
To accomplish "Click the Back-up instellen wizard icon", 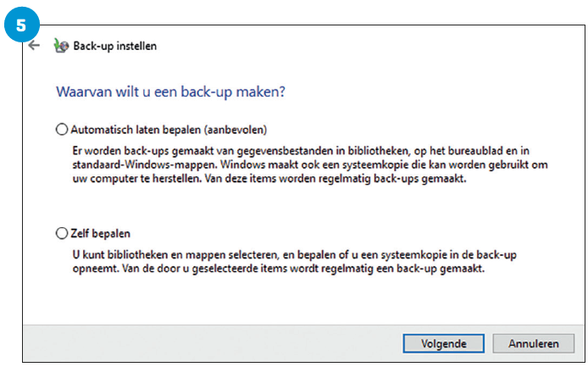I will click(61, 46).
